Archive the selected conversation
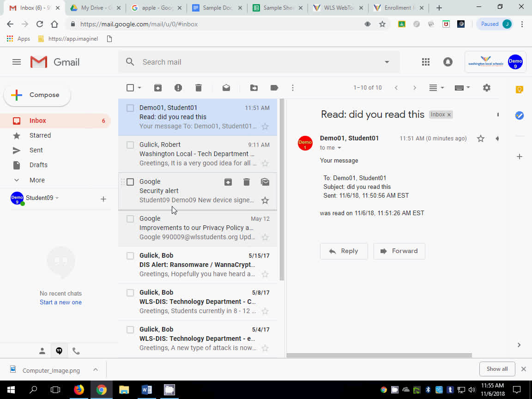 click(158, 87)
